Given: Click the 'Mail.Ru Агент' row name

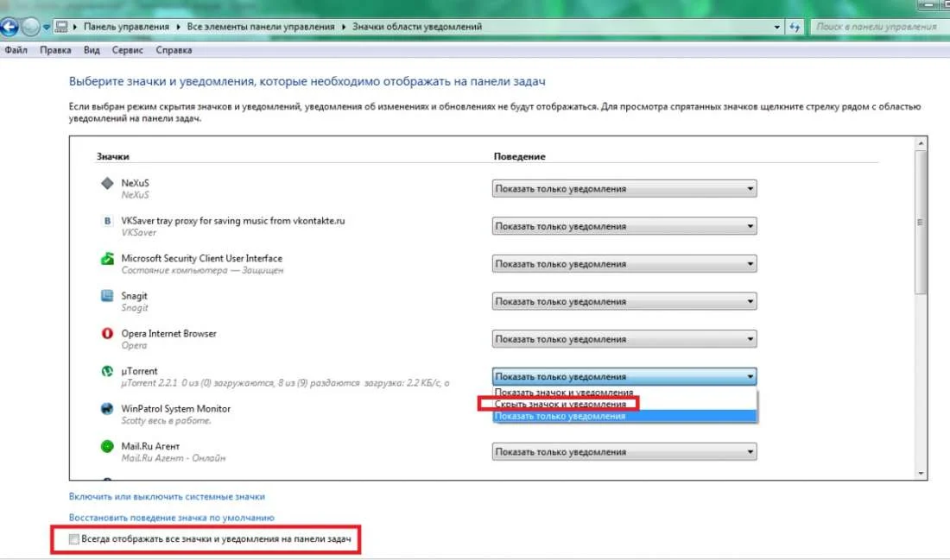Looking at the screenshot, I should tap(150, 446).
